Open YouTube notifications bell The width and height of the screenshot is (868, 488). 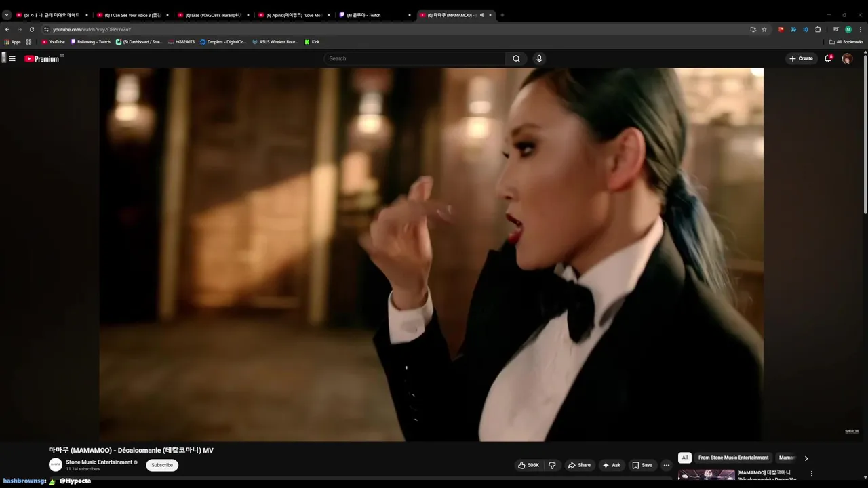pyautogui.click(x=828, y=58)
